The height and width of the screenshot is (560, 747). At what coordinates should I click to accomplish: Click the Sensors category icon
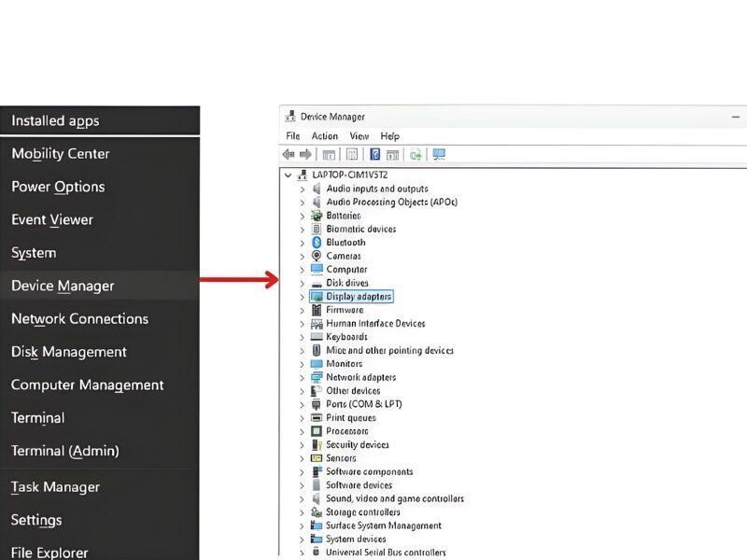pyautogui.click(x=317, y=458)
